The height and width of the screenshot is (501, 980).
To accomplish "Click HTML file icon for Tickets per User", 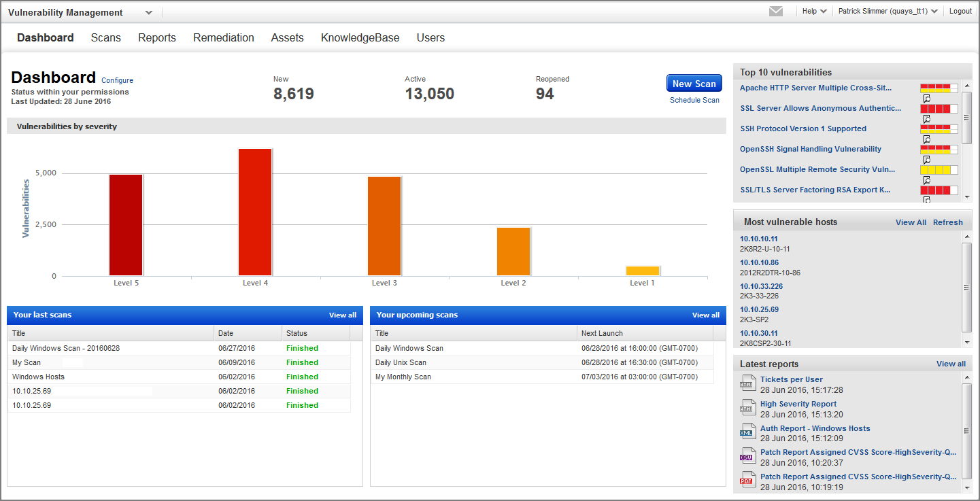I will [747, 383].
